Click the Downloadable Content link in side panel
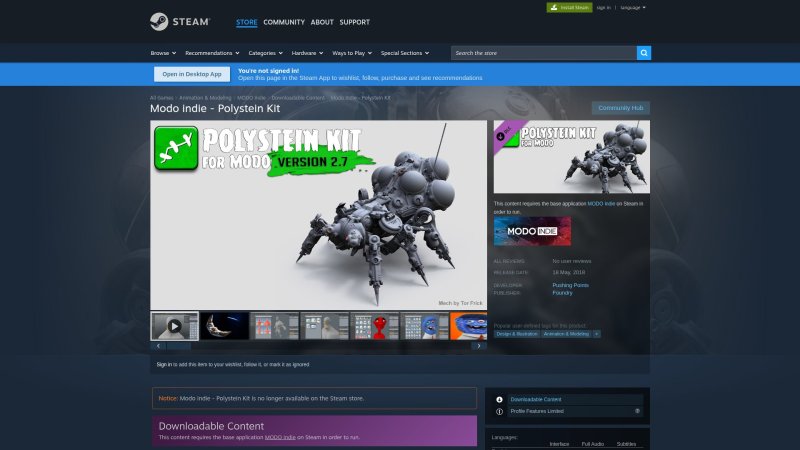Screen dimensions: 800x450 click(x=536, y=399)
